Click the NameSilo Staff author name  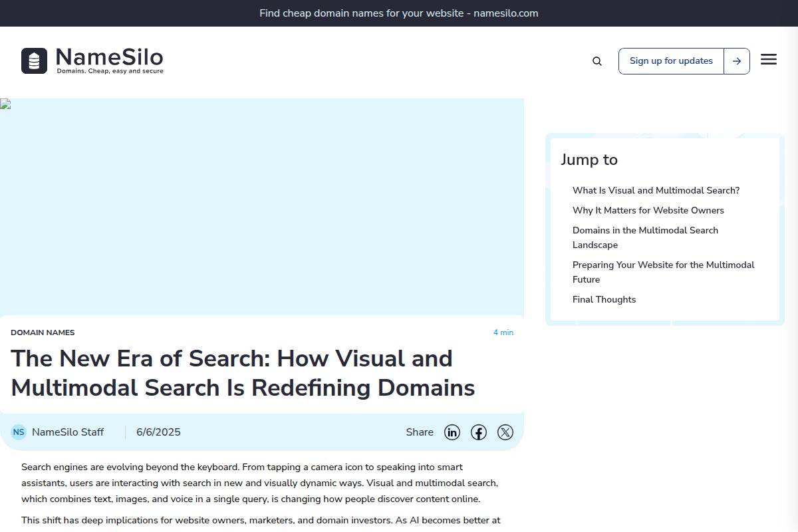pos(68,432)
